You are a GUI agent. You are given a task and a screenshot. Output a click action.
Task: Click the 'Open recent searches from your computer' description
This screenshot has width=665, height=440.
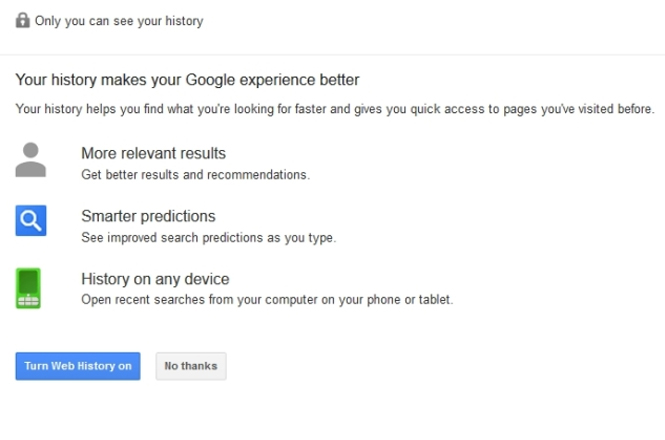[267, 300]
